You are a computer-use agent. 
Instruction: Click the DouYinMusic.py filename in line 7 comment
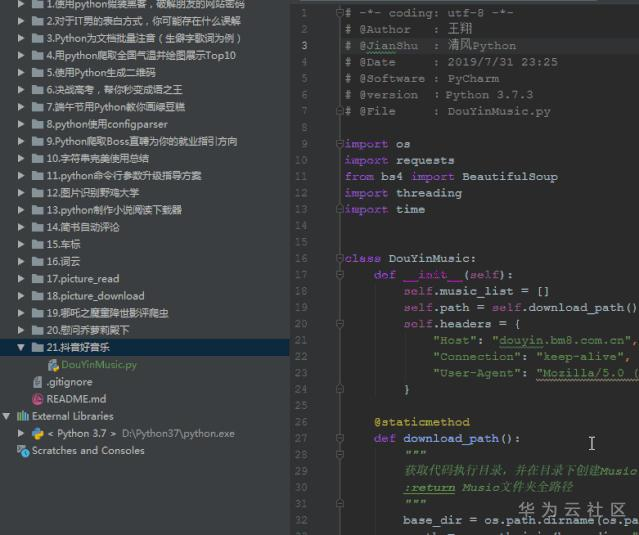(499, 111)
